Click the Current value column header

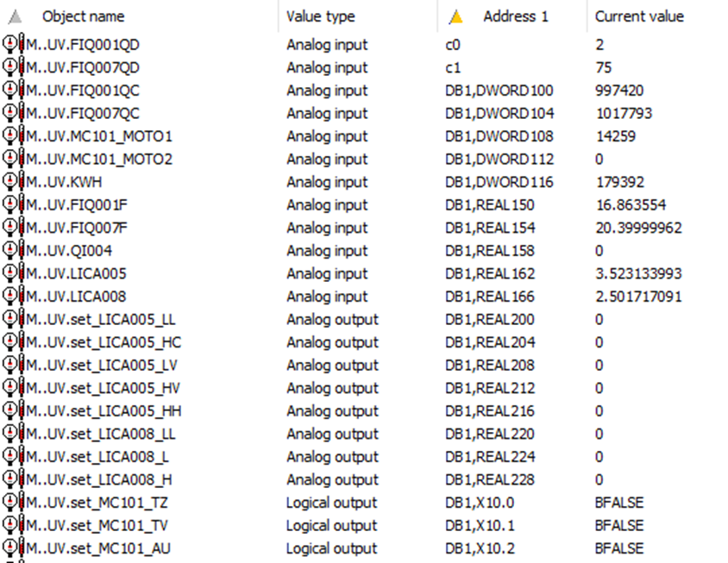coord(639,16)
